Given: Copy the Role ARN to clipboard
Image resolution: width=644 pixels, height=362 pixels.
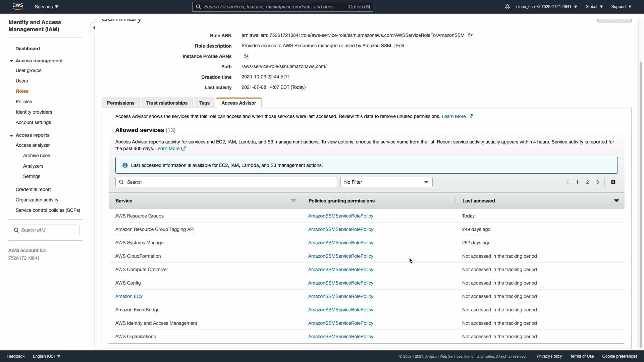Looking at the screenshot, I should pos(471,36).
